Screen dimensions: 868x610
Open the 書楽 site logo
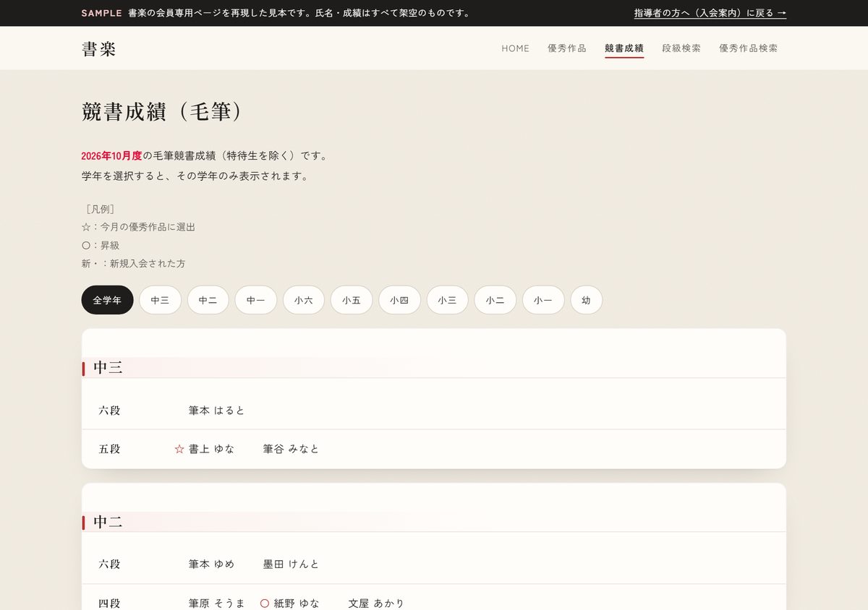point(98,48)
